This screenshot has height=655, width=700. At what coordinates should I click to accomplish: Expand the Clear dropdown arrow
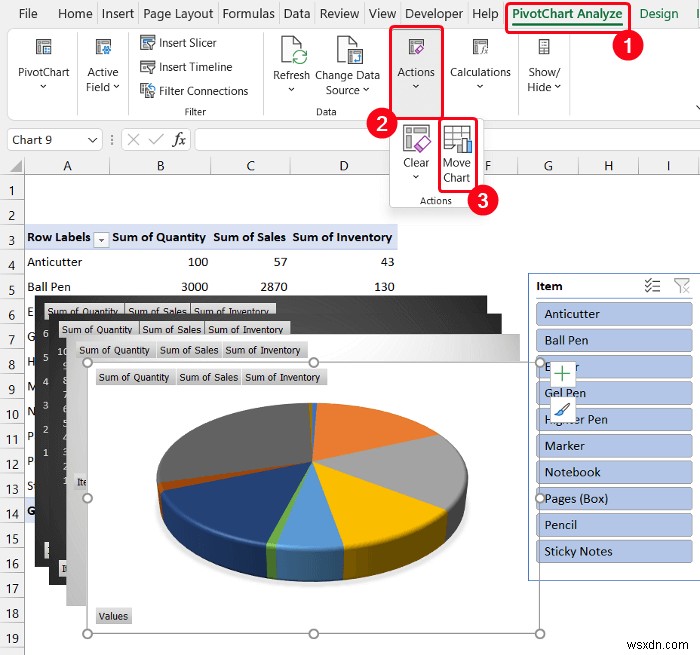pos(416,177)
